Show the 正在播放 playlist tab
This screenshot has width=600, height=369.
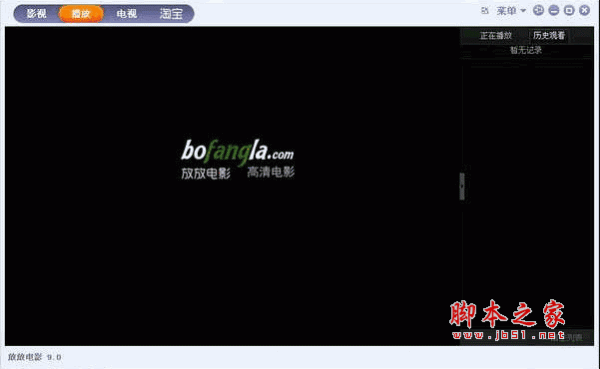point(496,36)
